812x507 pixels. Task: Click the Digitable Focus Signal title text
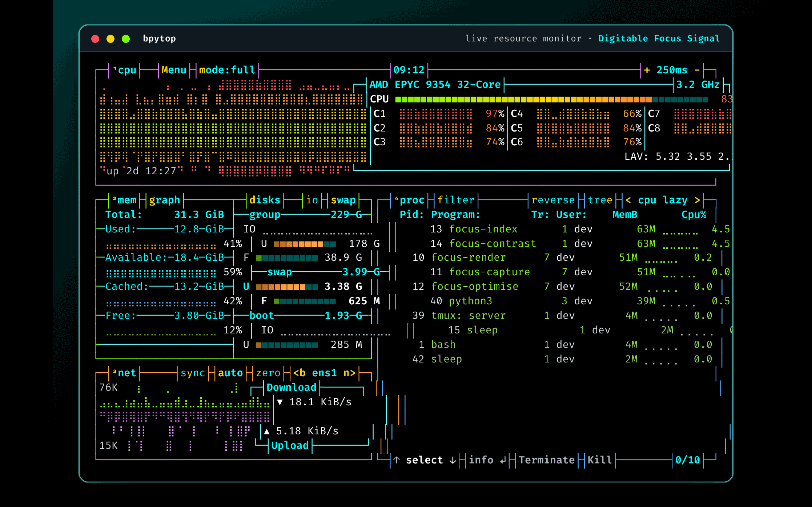click(659, 38)
